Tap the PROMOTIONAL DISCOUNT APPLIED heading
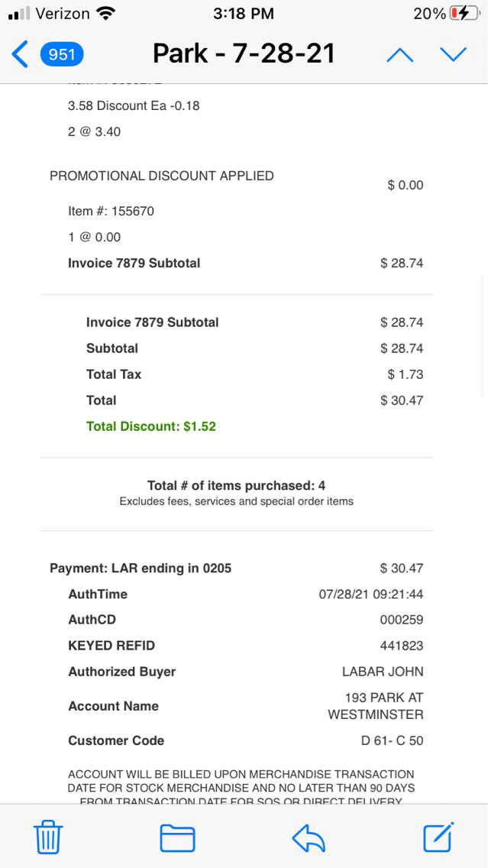Viewport: 488px width, 868px height. pos(162,176)
